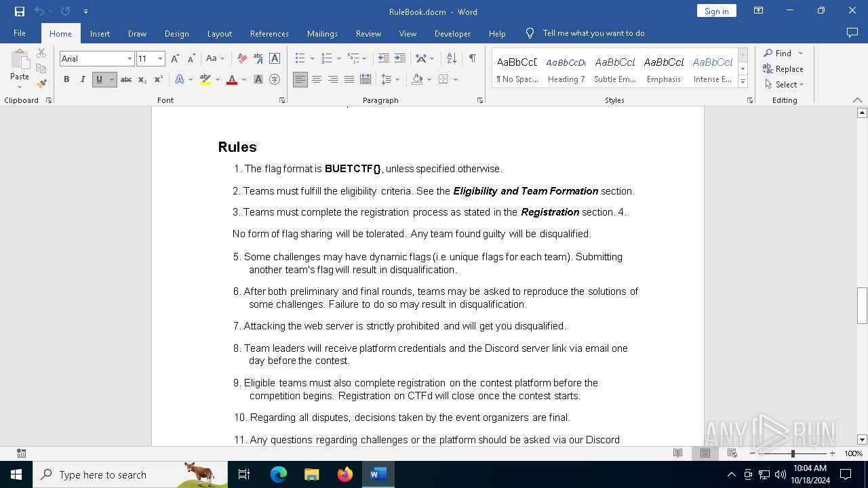Expand the Borders dropdown arrow
This screenshot has height=488, width=868.
point(456,79)
